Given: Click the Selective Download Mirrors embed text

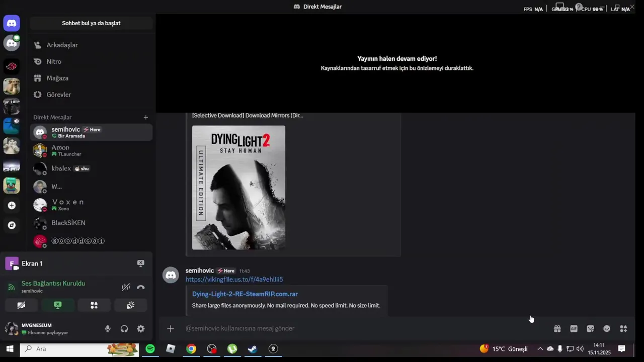Looking at the screenshot, I should (x=248, y=115).
